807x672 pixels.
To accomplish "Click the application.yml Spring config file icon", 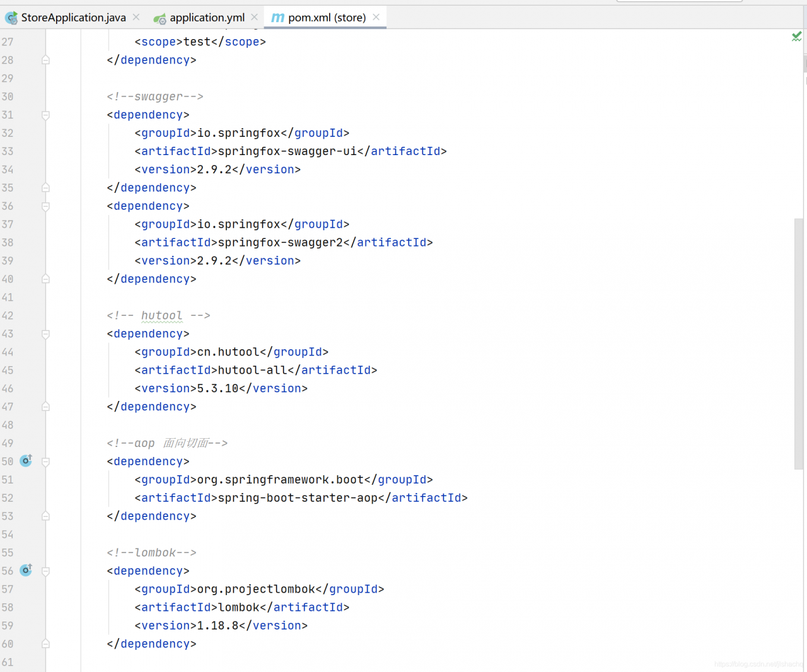I will [160, 19].
